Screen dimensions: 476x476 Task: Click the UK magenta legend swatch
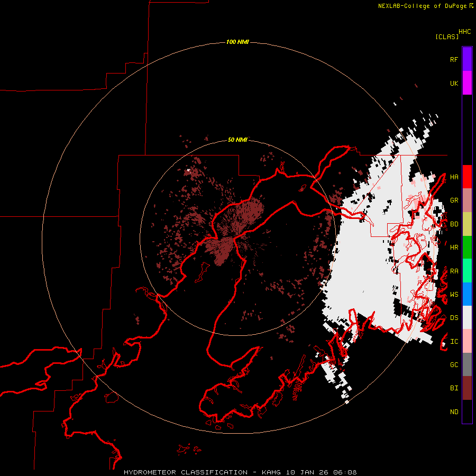(467, 83)
